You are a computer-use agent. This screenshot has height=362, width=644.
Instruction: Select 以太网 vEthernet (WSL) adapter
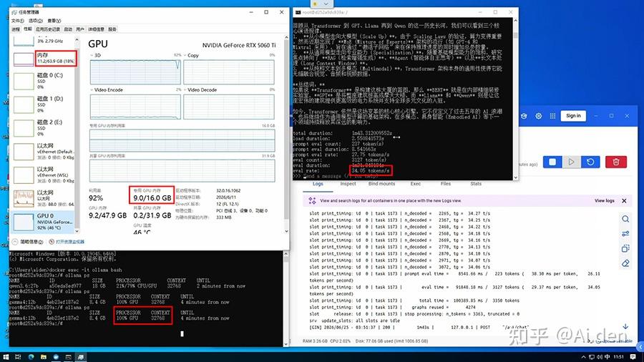[x=43, y=175]
